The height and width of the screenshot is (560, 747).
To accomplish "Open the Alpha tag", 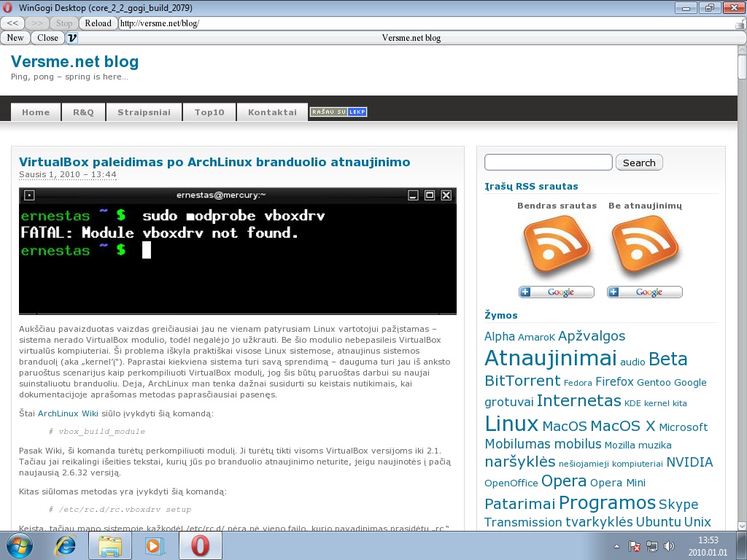I will pyautogui.click(x=500, y=337).
